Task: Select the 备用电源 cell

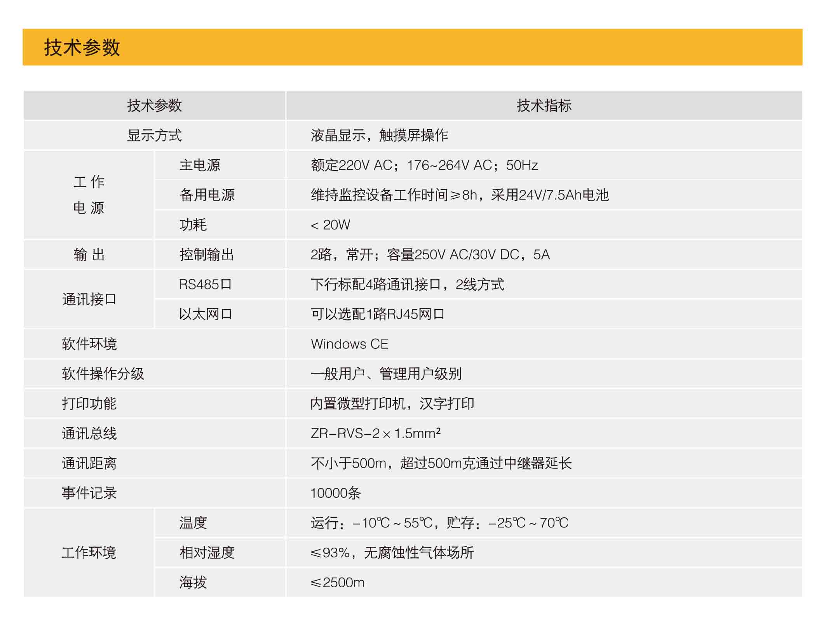Action: (207, 195)
